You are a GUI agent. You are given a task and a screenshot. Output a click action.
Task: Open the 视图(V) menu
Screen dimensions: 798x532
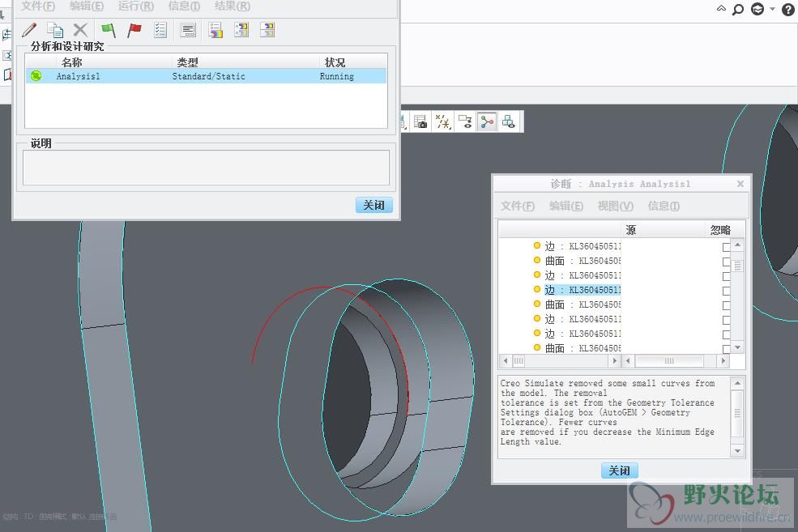[x=615, y=206]
